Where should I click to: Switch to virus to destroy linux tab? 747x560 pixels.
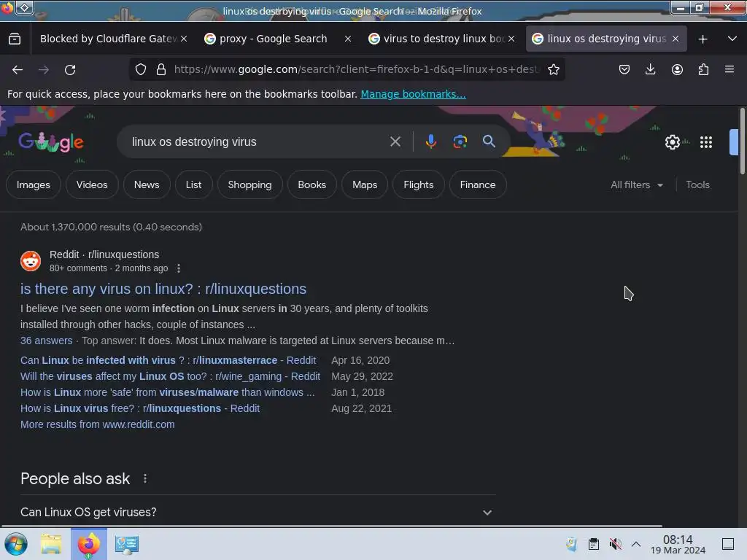(x=436, y=39)
